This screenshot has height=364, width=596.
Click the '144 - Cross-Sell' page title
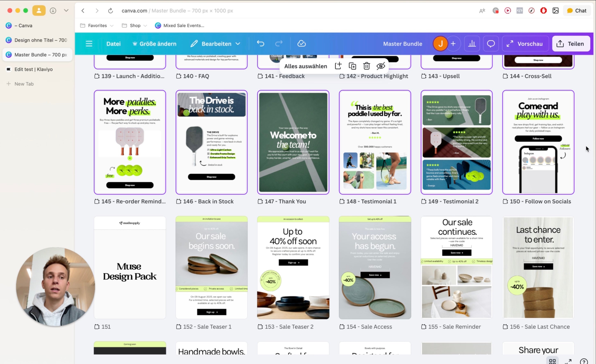[x=531, y=76]
